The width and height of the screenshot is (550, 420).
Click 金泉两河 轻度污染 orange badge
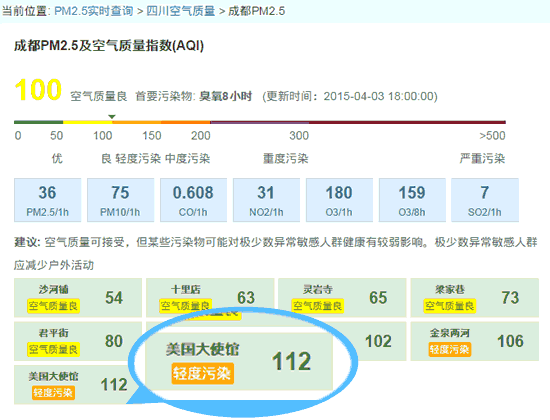pyautogui.click(x=450, y=349)
